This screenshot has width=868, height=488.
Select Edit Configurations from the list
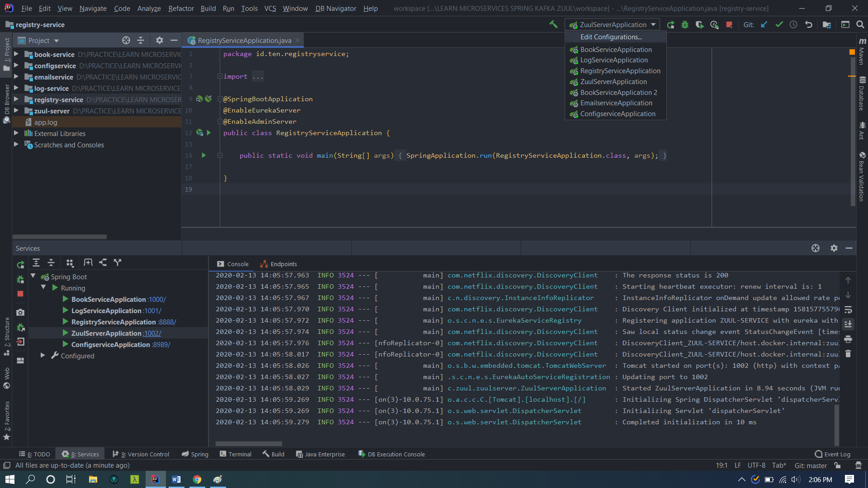tap(612, 37)
